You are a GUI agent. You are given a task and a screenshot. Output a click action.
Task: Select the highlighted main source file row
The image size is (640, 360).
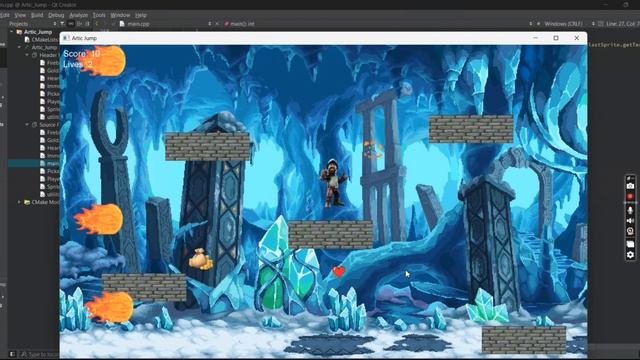33,163
